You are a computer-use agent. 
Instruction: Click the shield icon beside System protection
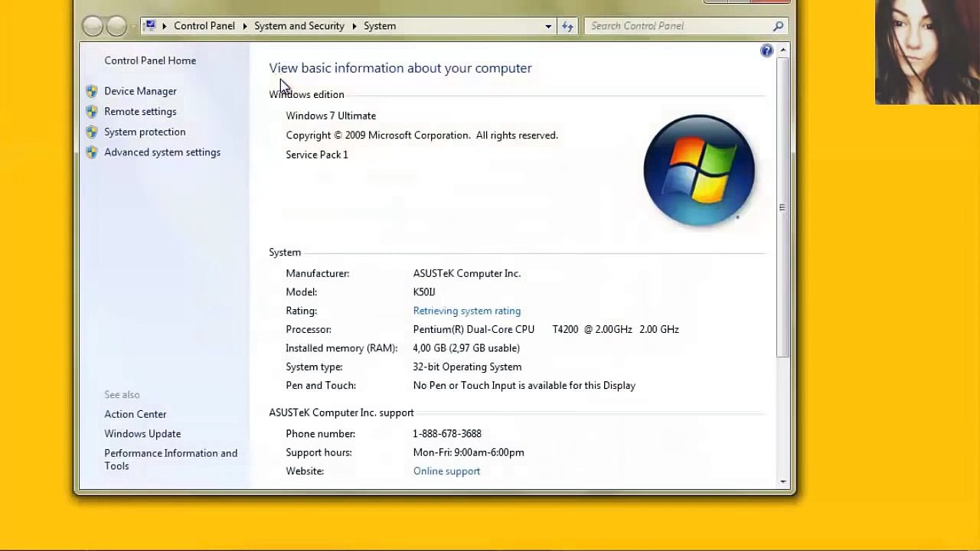pos(92,132)
